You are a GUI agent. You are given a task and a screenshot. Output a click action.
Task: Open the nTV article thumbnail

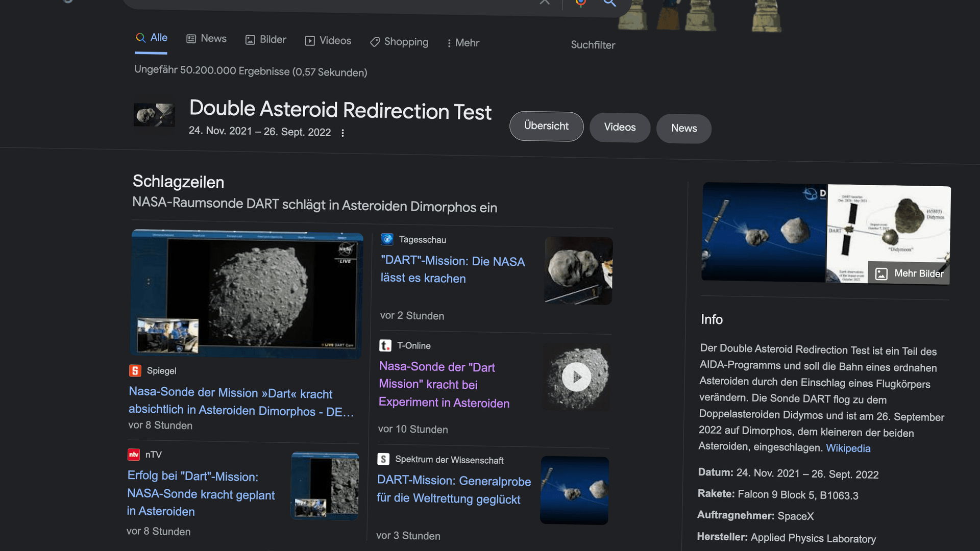pos(325,486)
